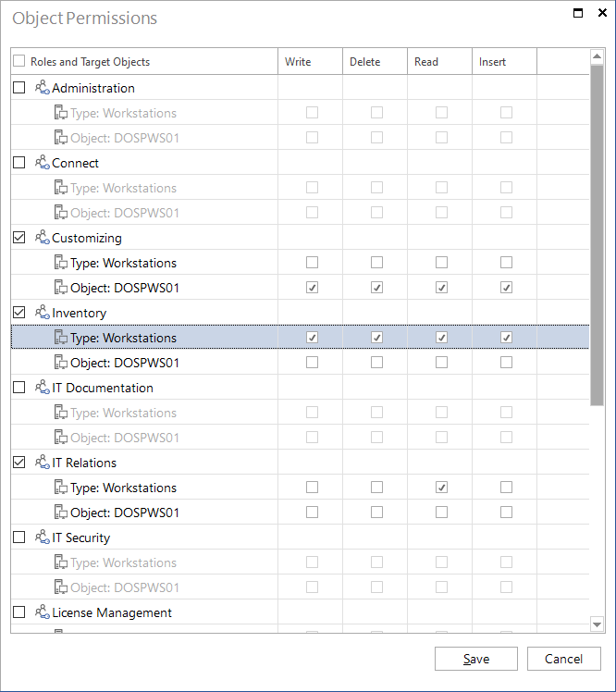Select the IT Security row label

[x=80, y=538]
